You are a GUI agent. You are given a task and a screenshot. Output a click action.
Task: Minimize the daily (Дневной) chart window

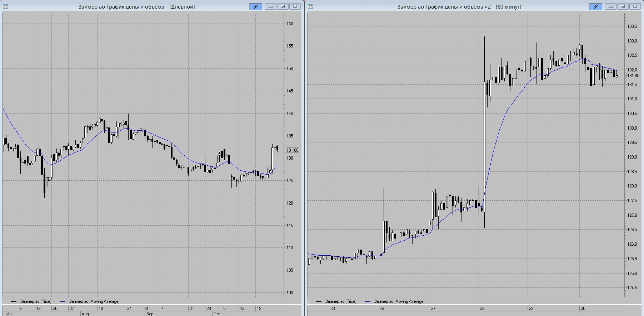pyautogui.click(x=270, y=6)
